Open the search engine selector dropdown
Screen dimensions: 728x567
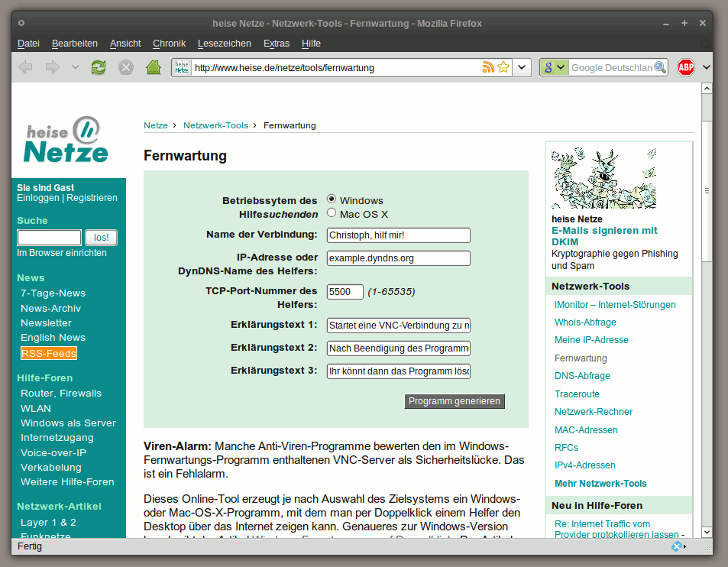point(561,67)
